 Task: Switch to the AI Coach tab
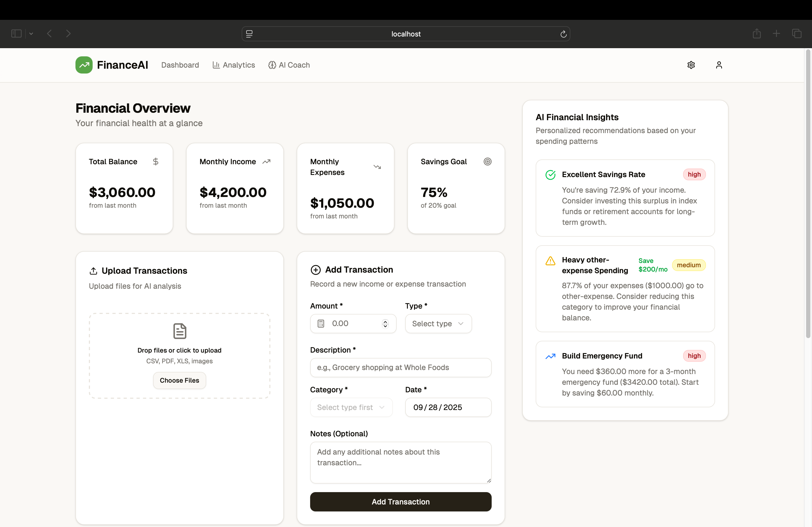[289, 65]
